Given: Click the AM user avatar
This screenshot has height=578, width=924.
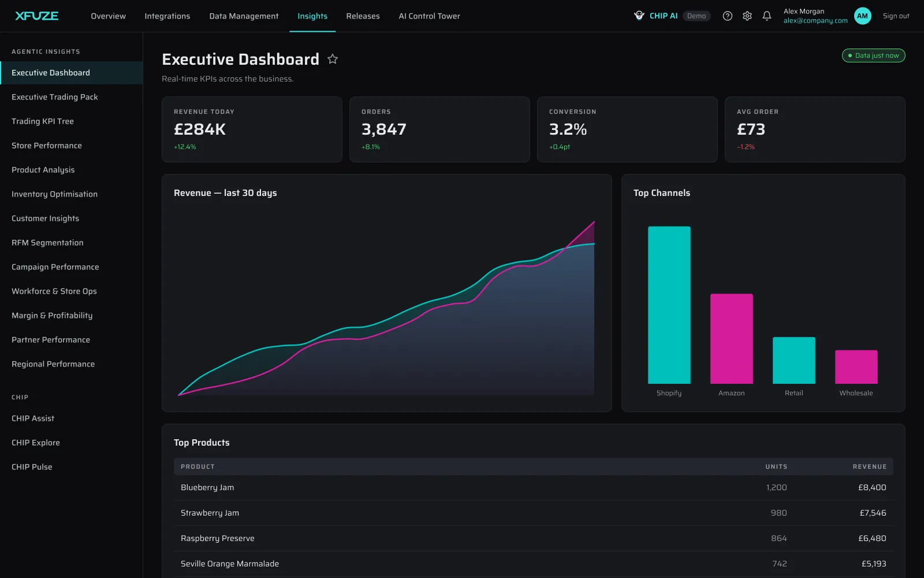Looking at the screenshot, I should coord(863,16).
